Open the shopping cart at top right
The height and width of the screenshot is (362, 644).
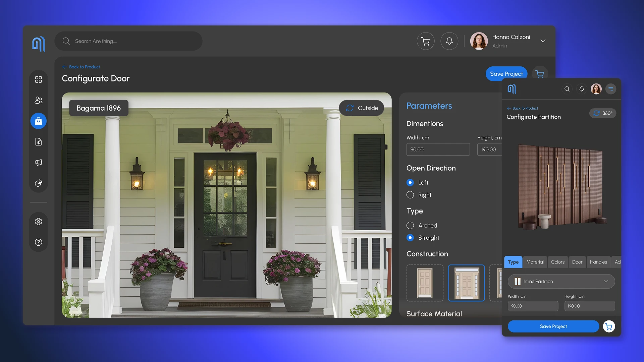425,41
